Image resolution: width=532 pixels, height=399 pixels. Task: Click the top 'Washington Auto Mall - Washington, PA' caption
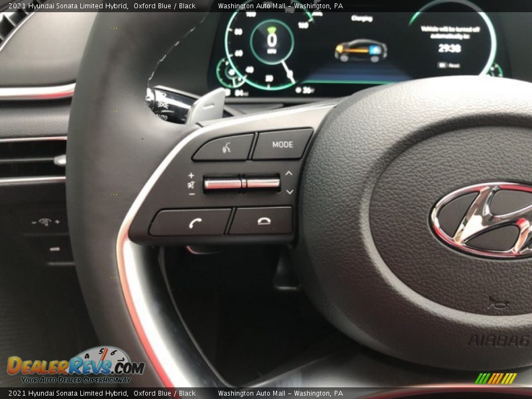pyautogui.click(x=280, y=6)
